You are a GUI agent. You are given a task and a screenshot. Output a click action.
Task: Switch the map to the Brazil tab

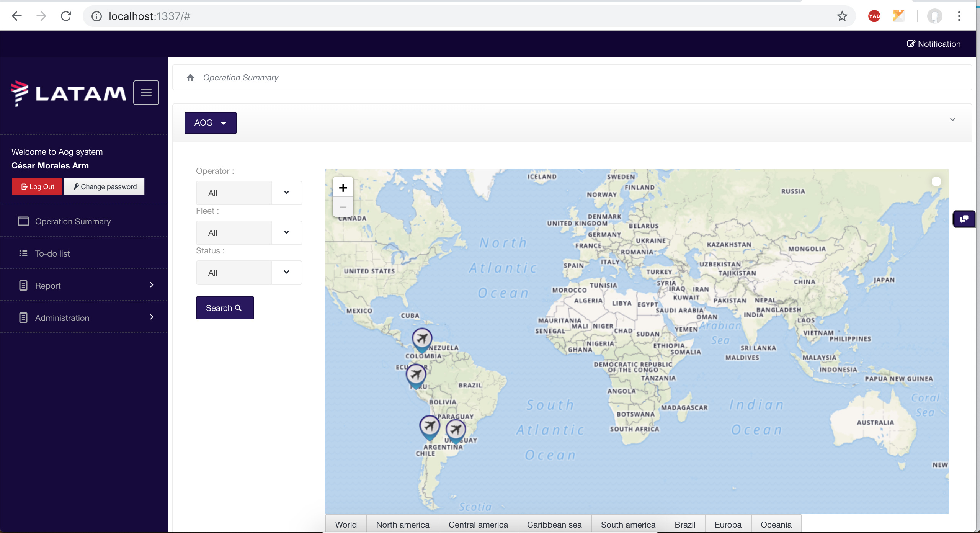coord(685,525)
